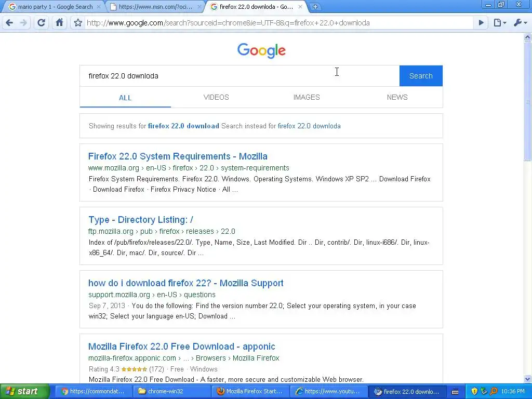Restore down the browser window
Image resolution: width=532 pixels, height=399 pixels.
(x=501, y=5)
